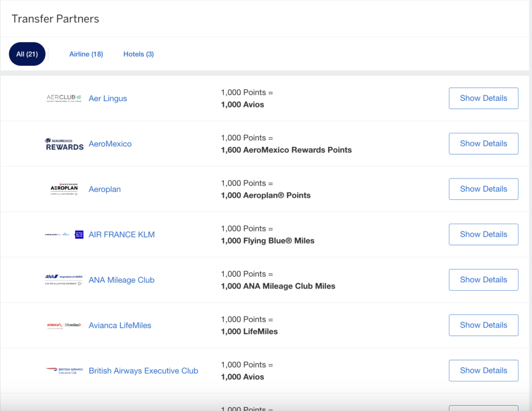Switch to the Hotels (3) tab
Viewport: 532px width, 411px height.
tap(138, 54)
